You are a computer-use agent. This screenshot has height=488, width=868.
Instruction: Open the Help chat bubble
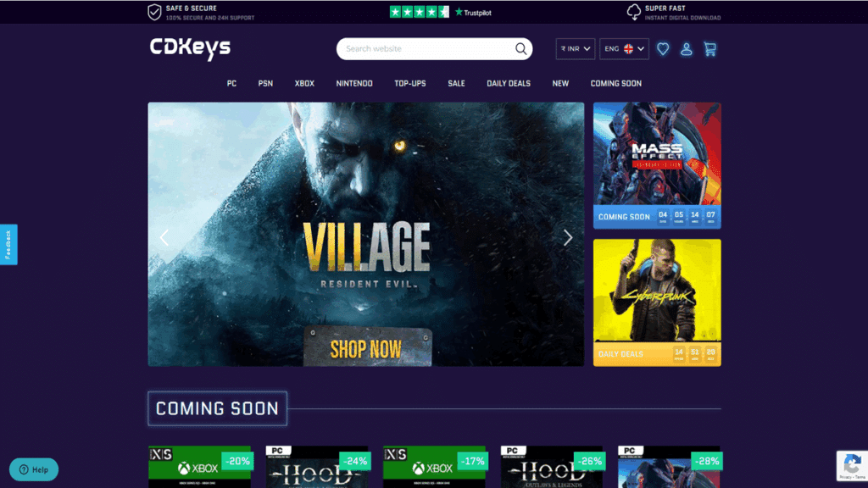pyautogui.click(x=33, y=469)
